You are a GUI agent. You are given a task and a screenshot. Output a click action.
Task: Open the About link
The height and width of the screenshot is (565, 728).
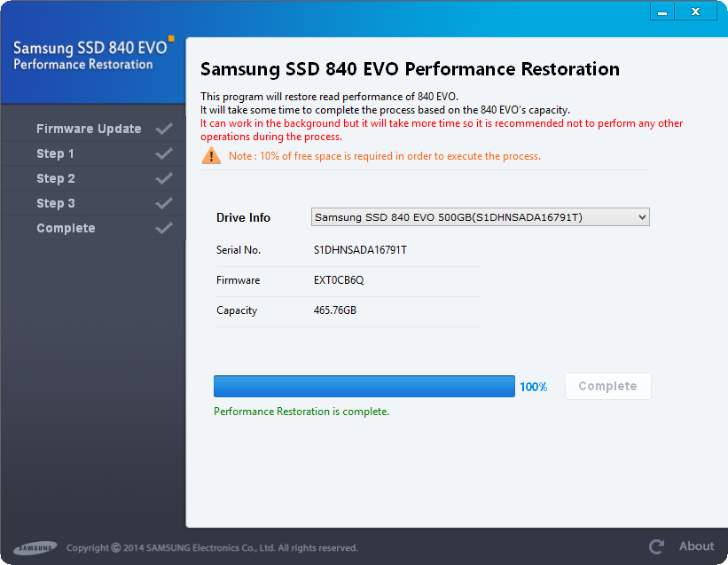click(696, 546)
